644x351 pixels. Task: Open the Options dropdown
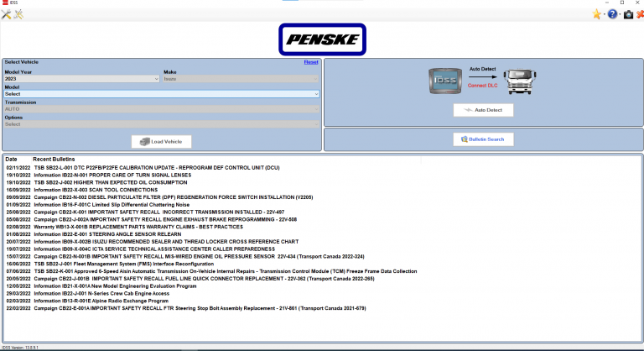[161, 124]
